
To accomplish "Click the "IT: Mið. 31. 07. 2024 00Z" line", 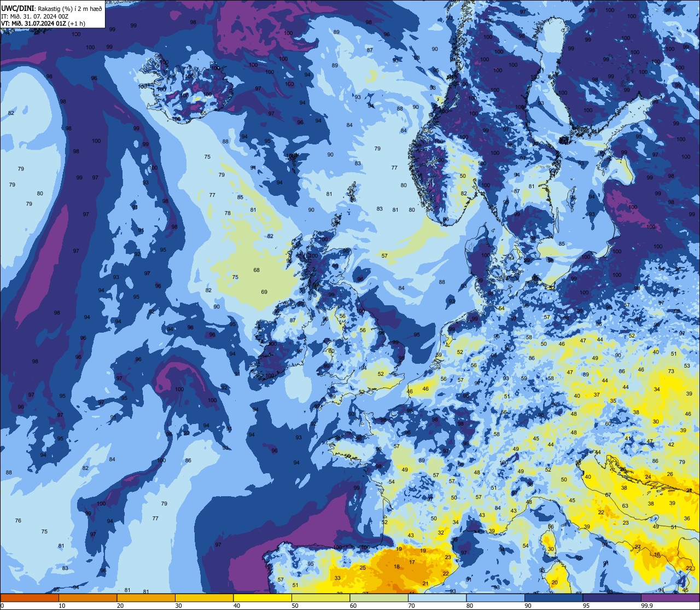I will (x=35, y=16).
